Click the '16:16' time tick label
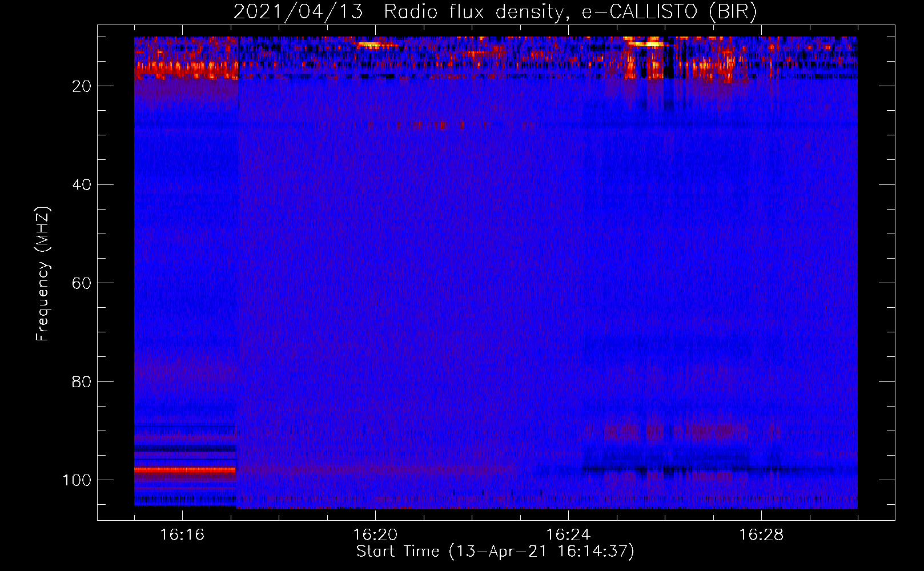924x571 pixels. [182, 535]
